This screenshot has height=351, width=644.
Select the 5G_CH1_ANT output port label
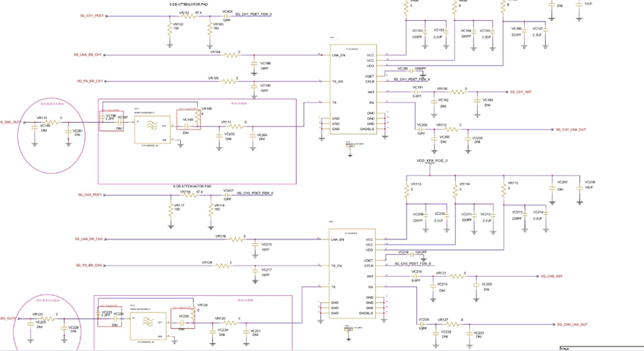520,92
